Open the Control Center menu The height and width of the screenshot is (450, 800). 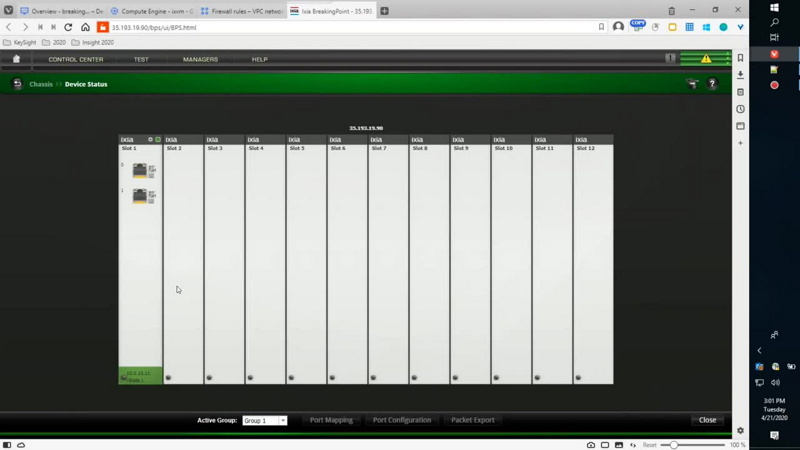[x=76, y=59]
